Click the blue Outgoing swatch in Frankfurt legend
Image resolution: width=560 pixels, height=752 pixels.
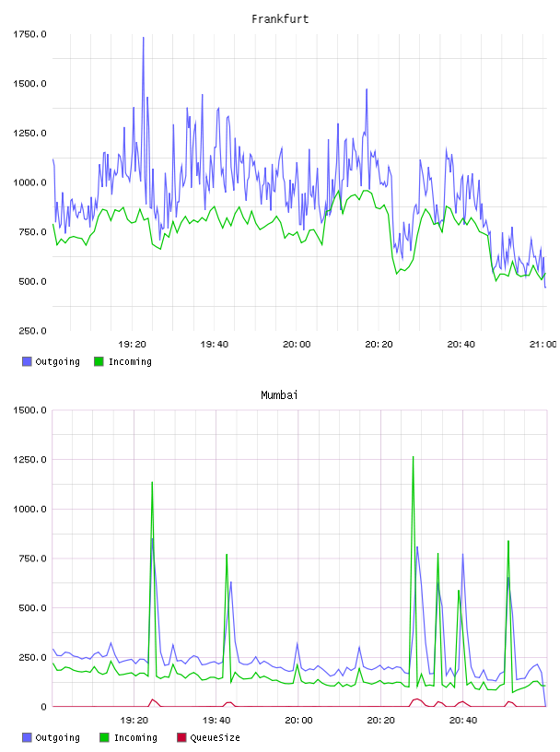[x=27, y=361]
